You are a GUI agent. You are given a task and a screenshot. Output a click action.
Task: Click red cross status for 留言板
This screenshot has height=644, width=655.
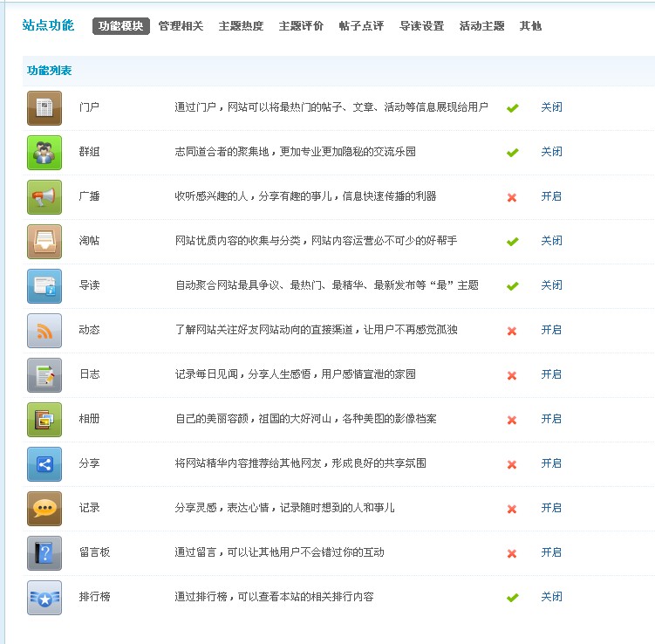tap(512, 554)
